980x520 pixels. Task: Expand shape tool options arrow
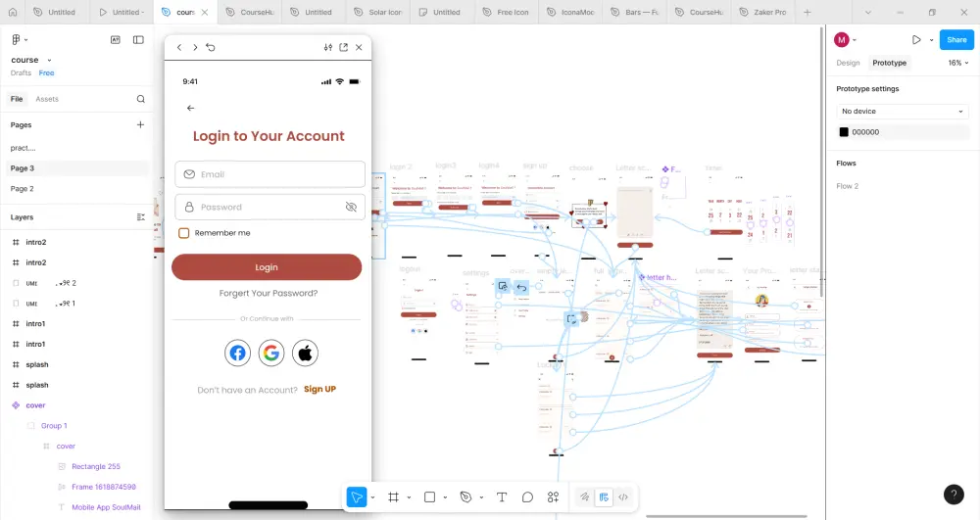click(445, 497)
